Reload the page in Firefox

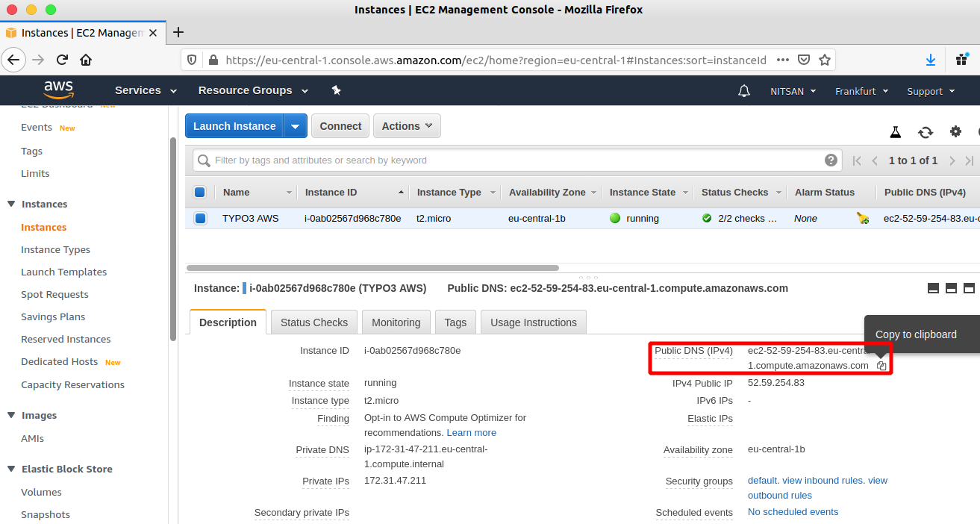(x=63, y=60)
